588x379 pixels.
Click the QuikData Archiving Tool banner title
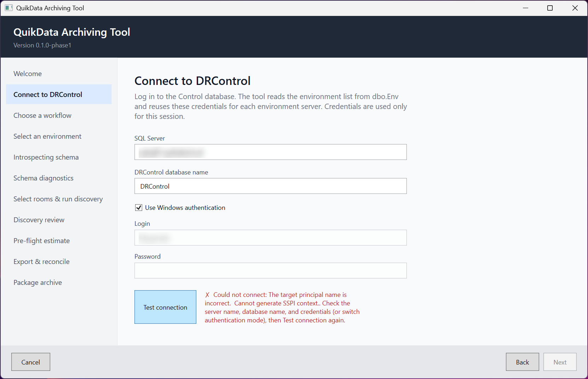[x=72, y=32]
